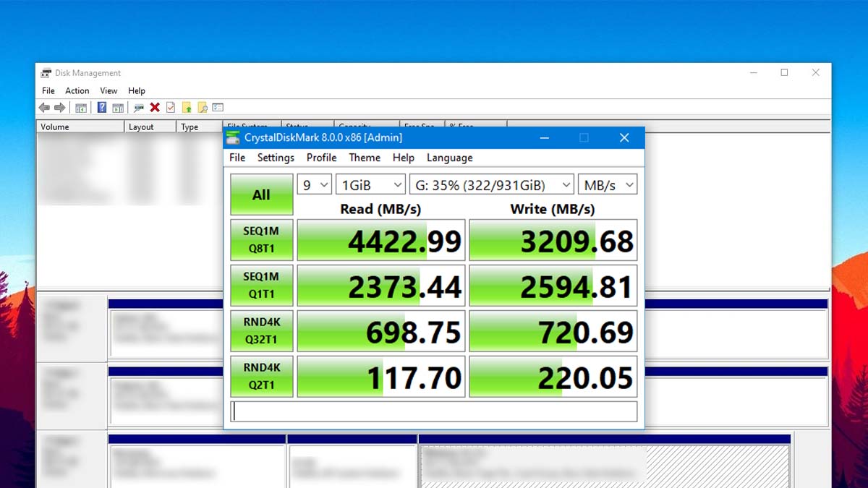This screenshot has width=868, height=488.
Task: Open CrystalDiskMark Language menu
Action: pyautogui.click(x=449, y=158)
